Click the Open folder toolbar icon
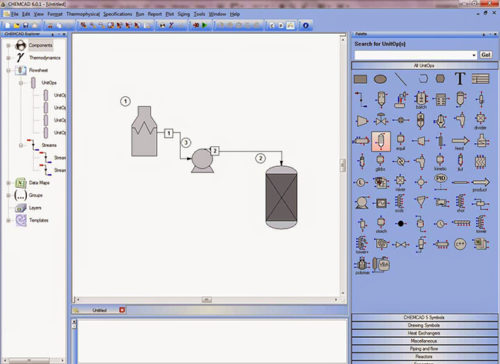 coord(17,25)
